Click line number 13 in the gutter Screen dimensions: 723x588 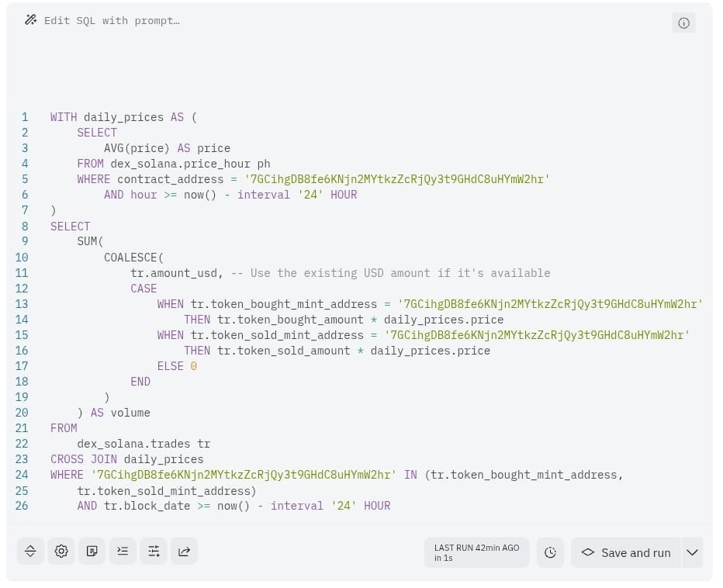click(x=22, y=304)
